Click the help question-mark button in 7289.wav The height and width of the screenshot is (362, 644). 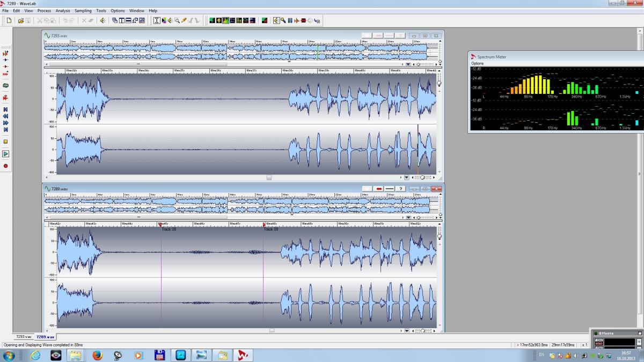[x=400, y=189]
